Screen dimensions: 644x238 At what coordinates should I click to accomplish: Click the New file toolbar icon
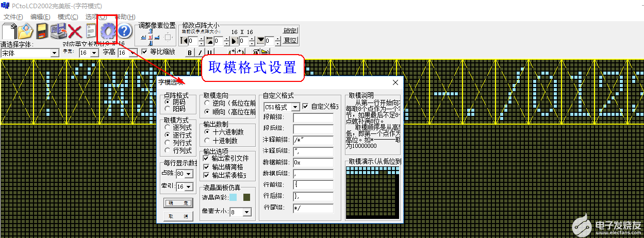[9, 31]
